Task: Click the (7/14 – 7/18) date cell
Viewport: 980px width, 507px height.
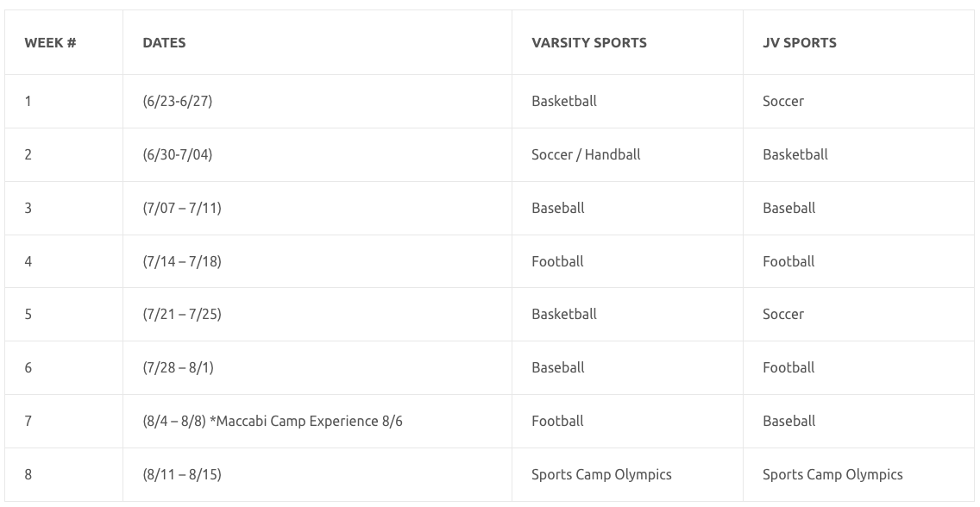Action: (182, 261)
